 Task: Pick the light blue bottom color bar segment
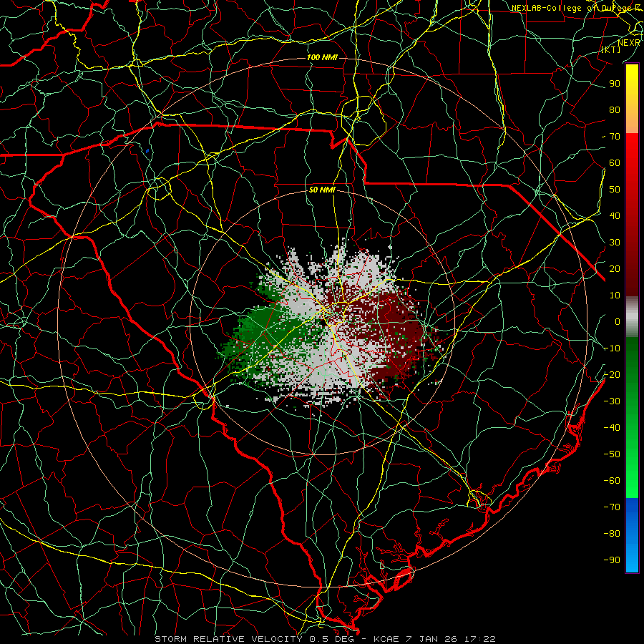(x=632, y=559)
